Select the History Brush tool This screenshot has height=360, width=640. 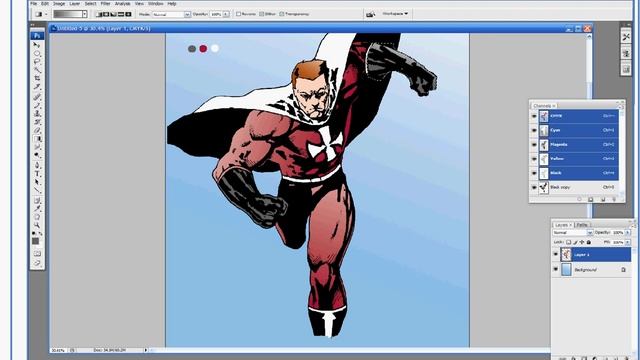pos(37,122)
